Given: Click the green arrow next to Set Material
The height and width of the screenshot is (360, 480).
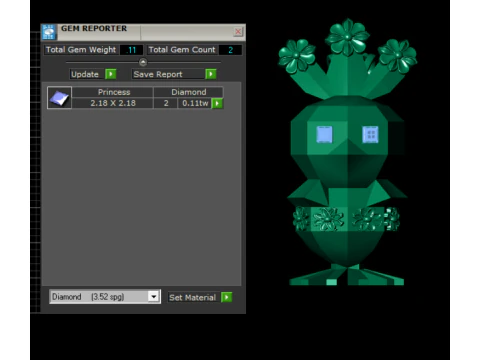Looking at the screenshot, I should point(227,297).
